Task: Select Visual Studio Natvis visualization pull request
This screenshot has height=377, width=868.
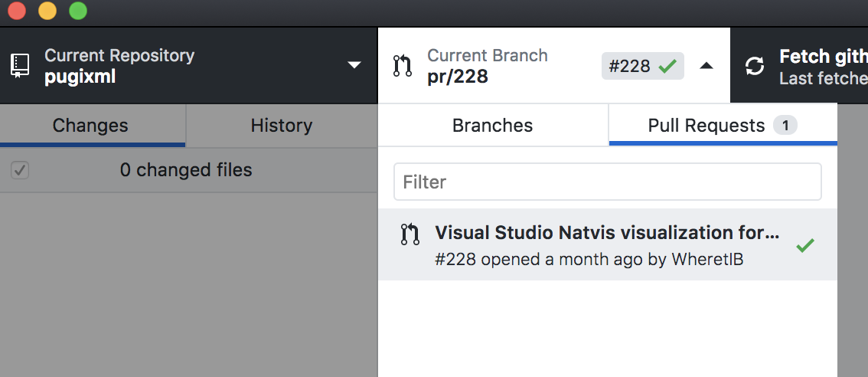Action: (x=607, y=244)
